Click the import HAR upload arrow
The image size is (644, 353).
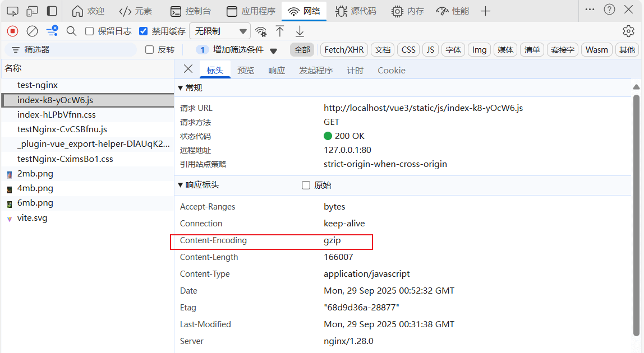(280, 31)
